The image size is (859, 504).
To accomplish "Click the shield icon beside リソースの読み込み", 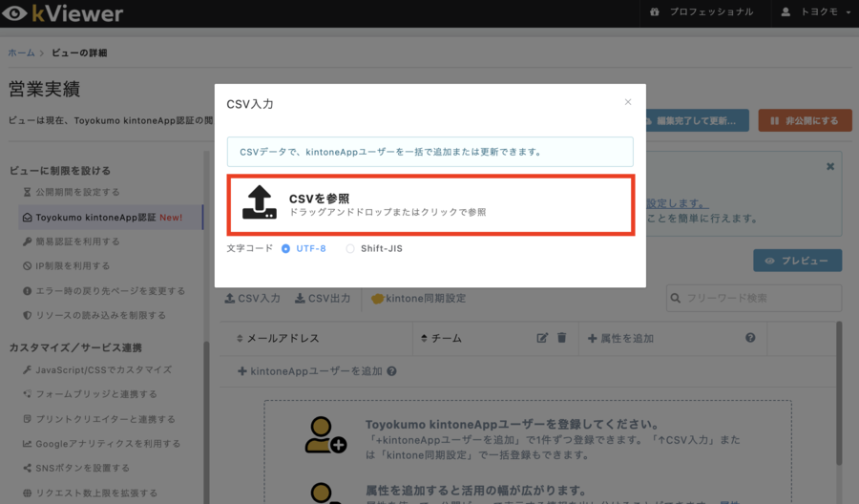I will click(27, 316).
